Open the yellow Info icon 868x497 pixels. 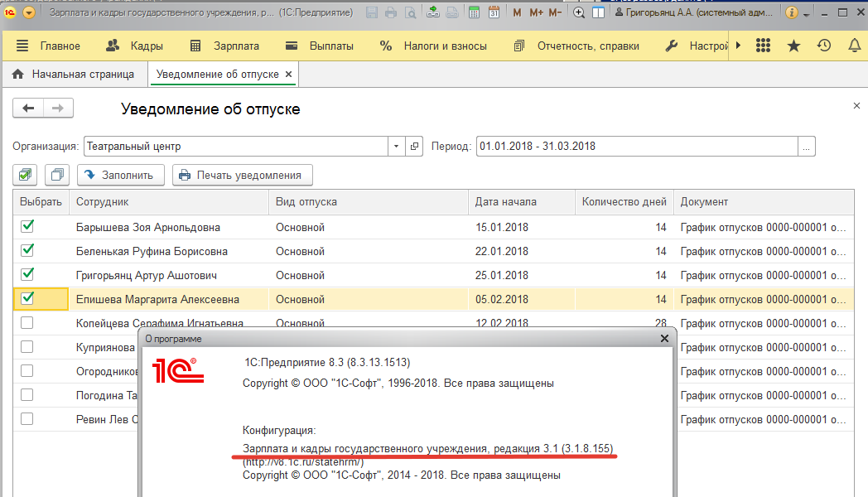tap(792, 12)
